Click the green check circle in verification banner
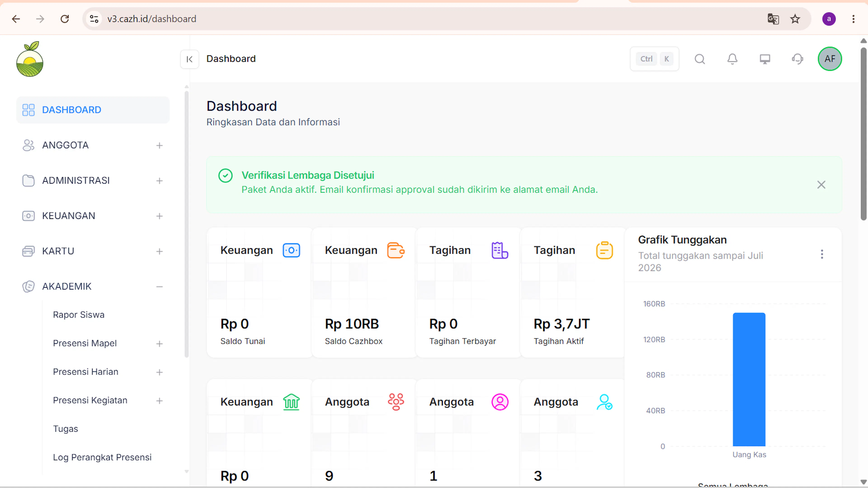The height and width of the screenshot is (488, 868). [x=225, y=175]
